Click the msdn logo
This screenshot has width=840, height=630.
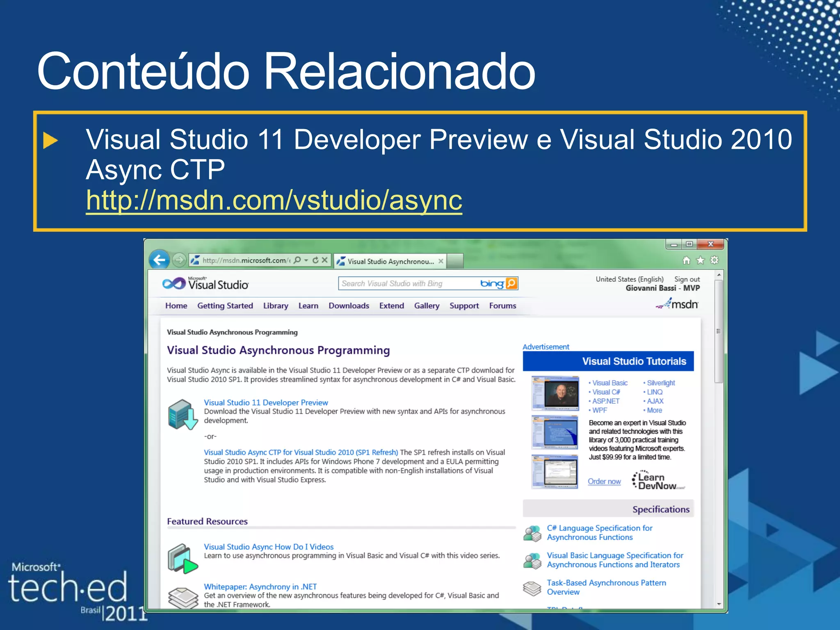pos(677,304)
